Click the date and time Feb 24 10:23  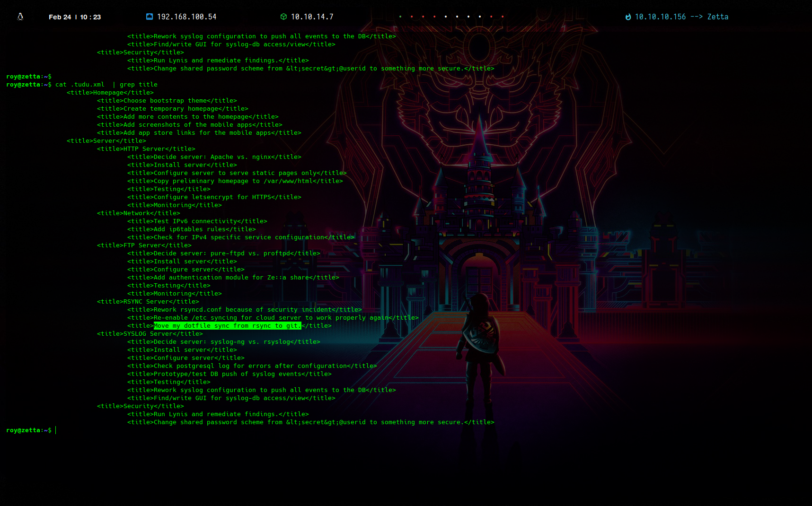tap(75, 17)
